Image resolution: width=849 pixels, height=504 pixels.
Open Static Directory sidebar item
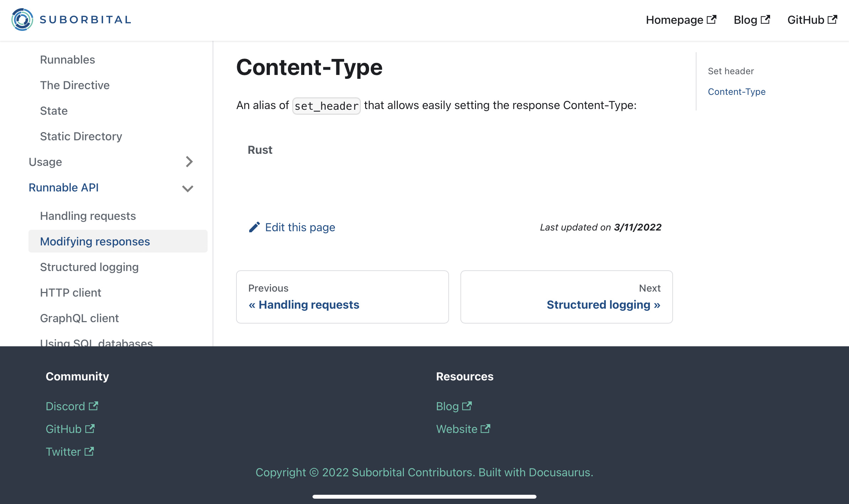click(81, 136)
